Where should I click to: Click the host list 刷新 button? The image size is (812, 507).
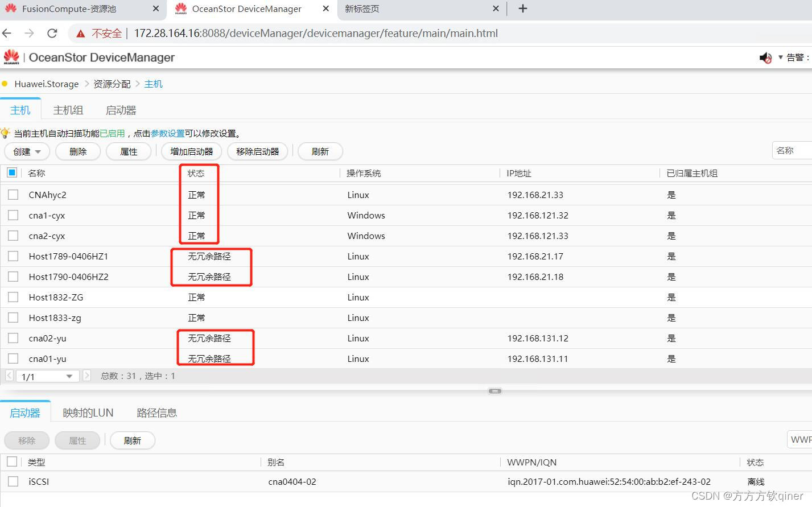click(x=320, y=151)
